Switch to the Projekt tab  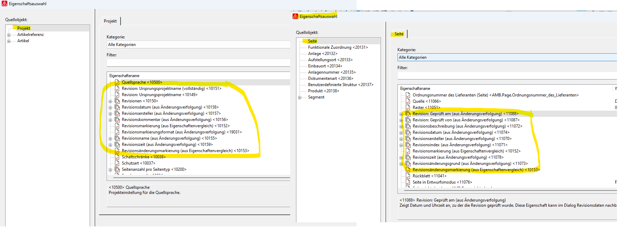[110, 21]
